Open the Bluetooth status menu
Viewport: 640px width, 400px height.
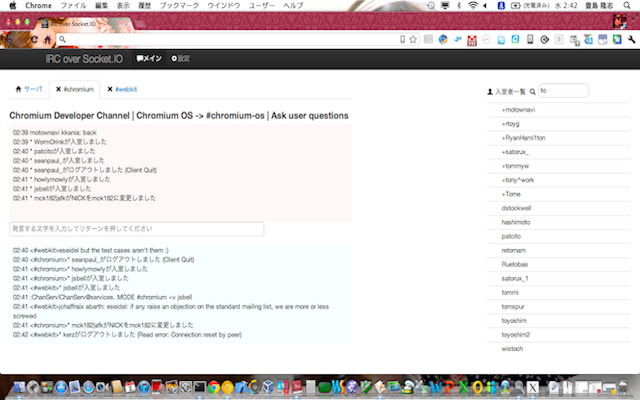tap(459, 5)
